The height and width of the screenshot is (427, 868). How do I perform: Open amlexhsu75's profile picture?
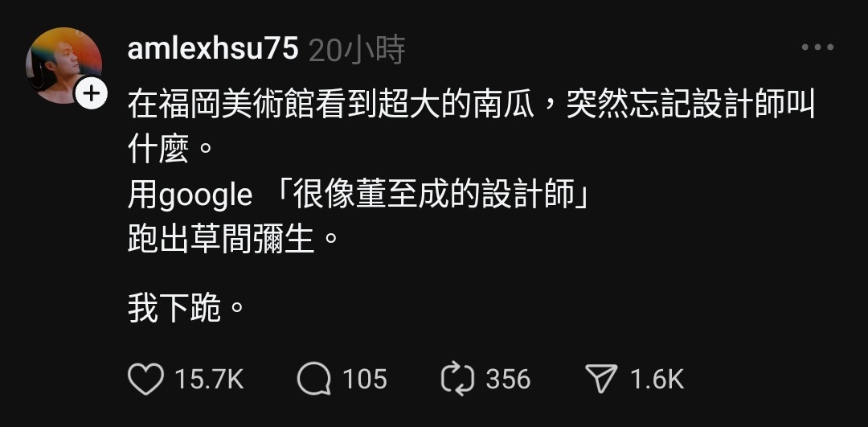[x=63, y=65]
